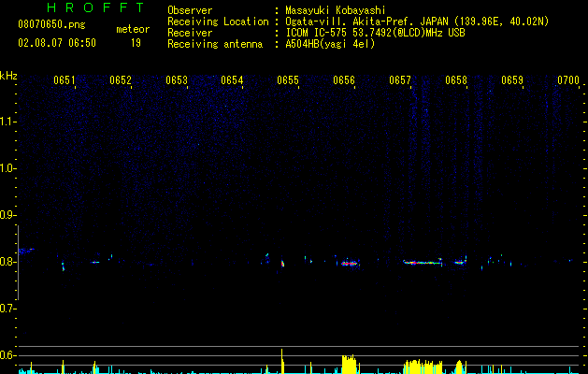588x374 pixels.
Task: Click the Receiving antenna label
Action: pos(215,44)
